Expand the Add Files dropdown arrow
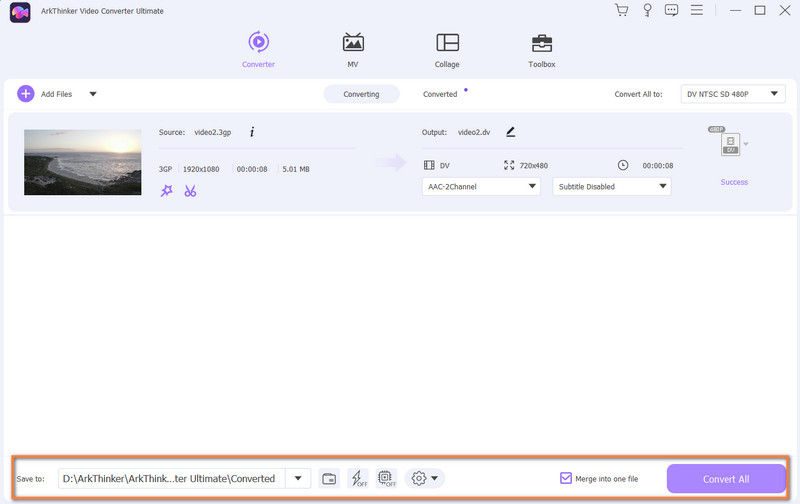This screenshot has width=800, height=504. pos(93,94)
